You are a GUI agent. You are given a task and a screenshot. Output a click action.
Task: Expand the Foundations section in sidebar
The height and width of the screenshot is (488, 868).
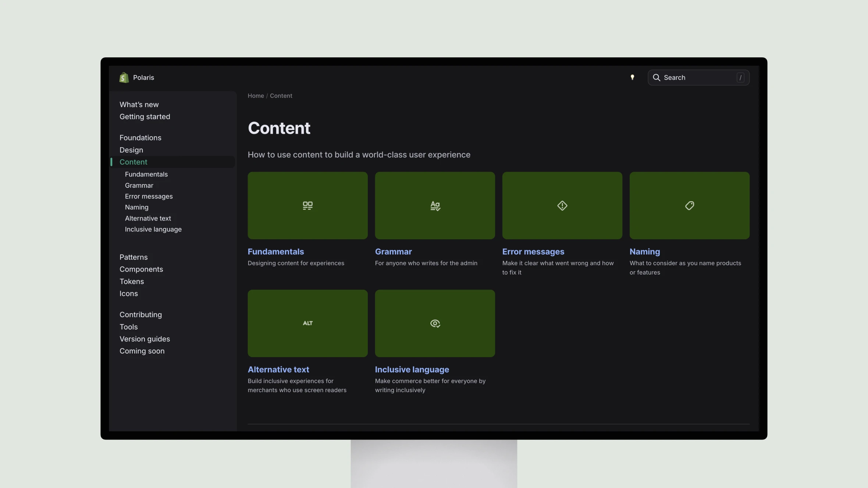click(x=140, y=137)
